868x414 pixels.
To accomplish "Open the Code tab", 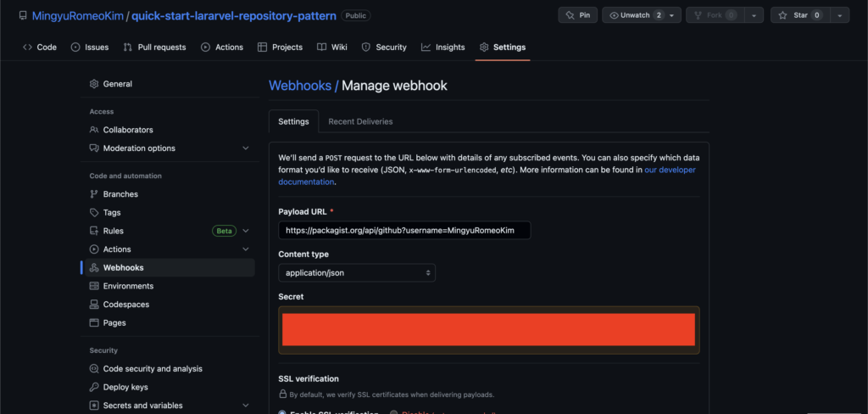I will (39, 48).
